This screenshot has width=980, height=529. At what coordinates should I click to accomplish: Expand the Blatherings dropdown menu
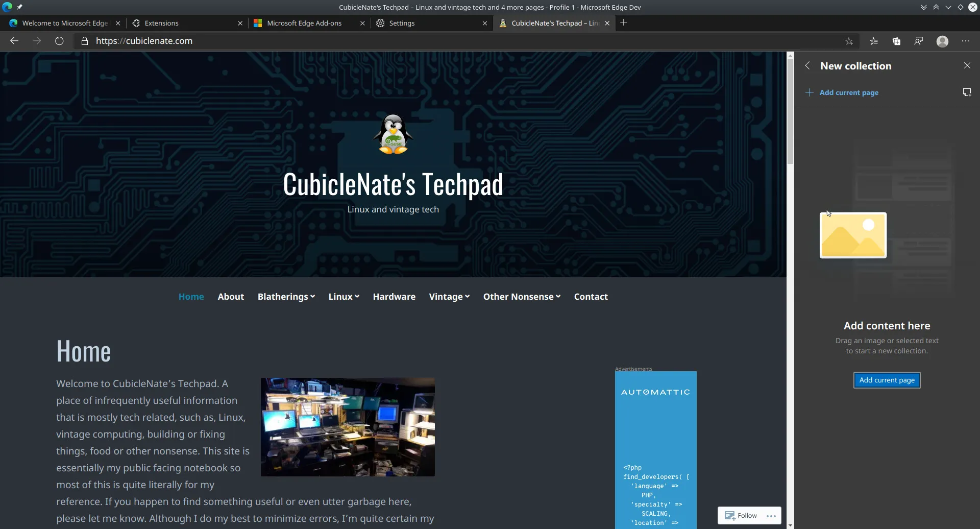pyautogui.click(x=286, y=297)
